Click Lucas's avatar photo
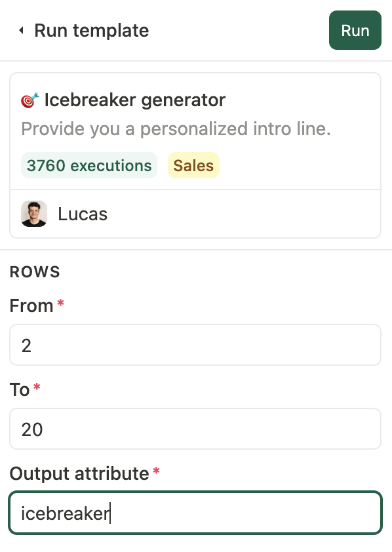The image size is (392, 552). pyautogui.click(x=34, y=214)
